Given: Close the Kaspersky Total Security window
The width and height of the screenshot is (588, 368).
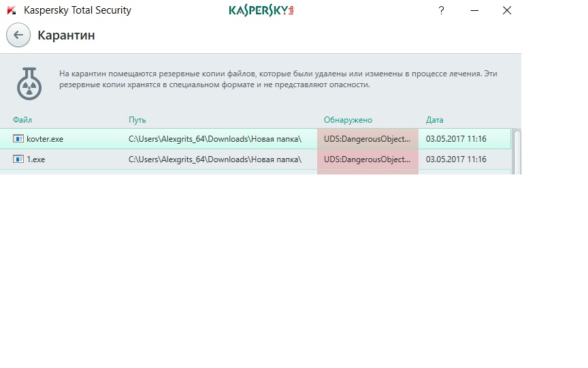Looking at the screenshot, I should point(507,10).
